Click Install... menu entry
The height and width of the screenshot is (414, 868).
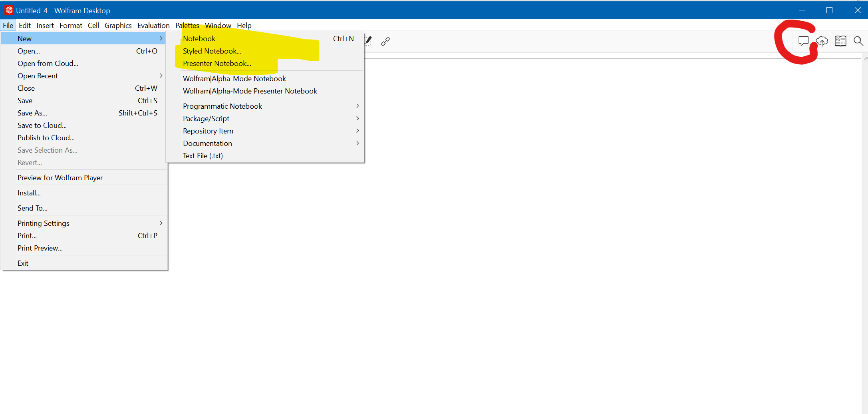tap(84, 193)
